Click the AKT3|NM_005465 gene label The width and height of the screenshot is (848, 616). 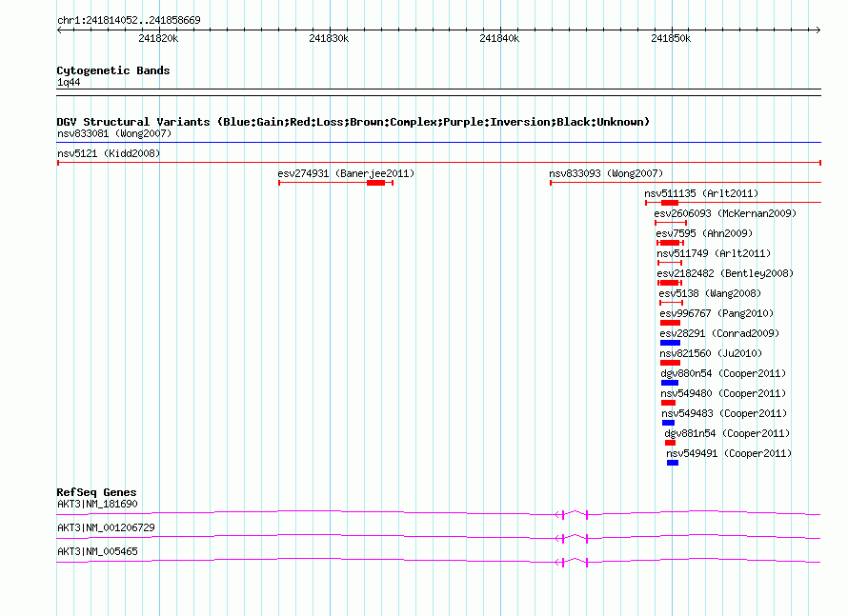point(97,551)
